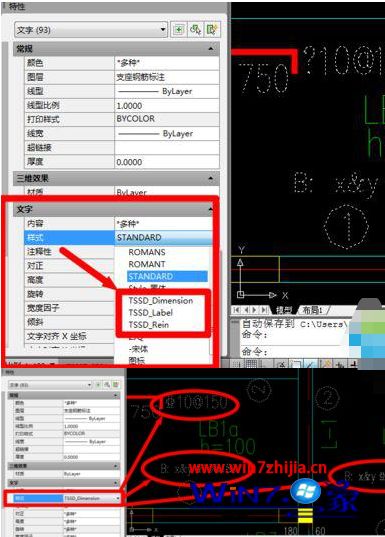Select the 内容 property label

point(35,224)
